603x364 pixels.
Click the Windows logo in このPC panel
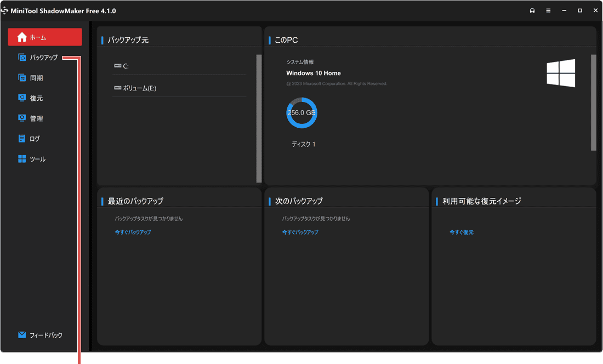point(561,73)
